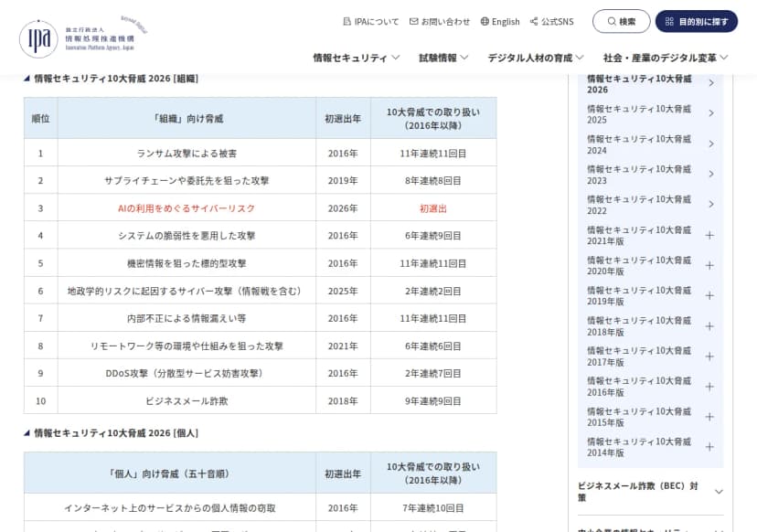
Task: Click arrow icon next to 10大脅威 2026
Action: point(711,83)
